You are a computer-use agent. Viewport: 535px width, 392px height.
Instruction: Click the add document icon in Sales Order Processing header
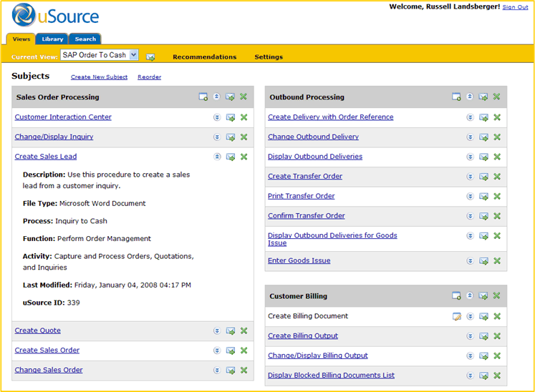(203, 97)
